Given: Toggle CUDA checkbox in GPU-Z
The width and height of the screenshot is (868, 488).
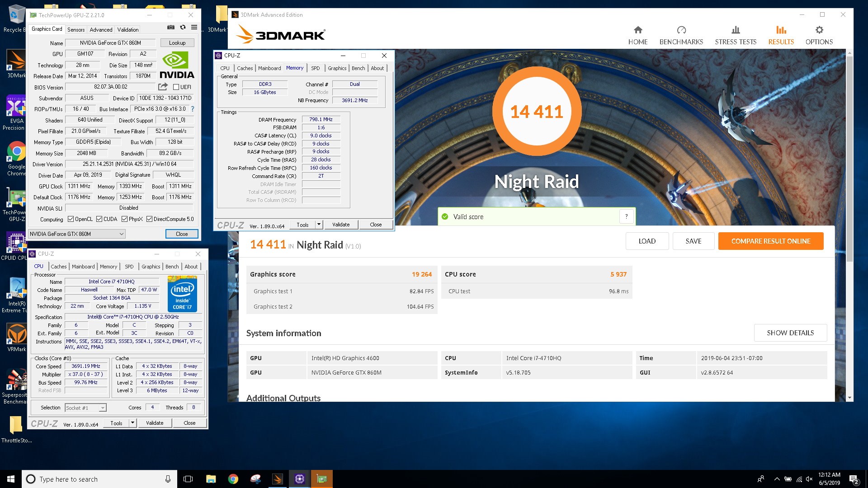Looking at the screenshot, I should point(99,219).
